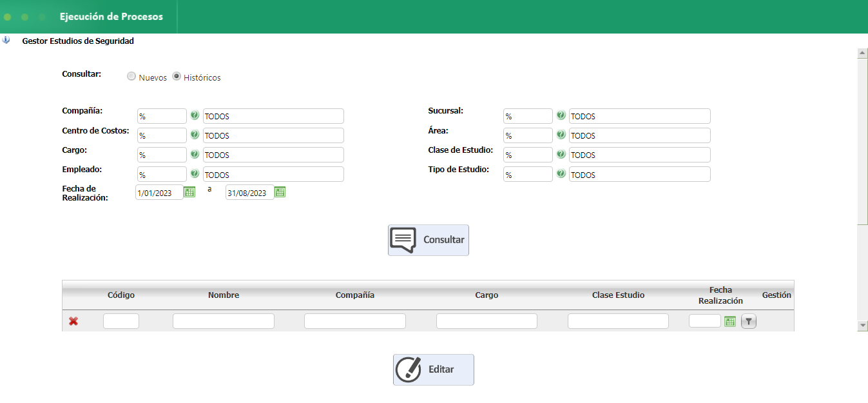Click the Código column filter box
Viewport: 868px width, 403px height.
click(x=121, y=321)
